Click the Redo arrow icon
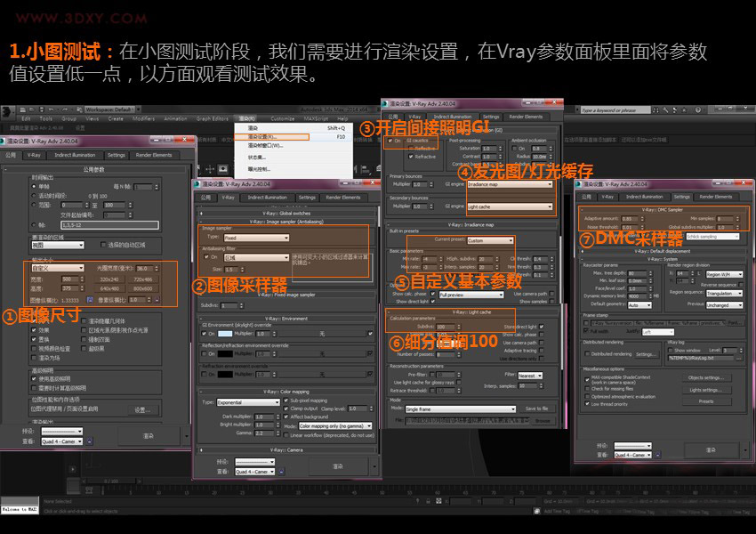Viewport: 756px width, 534px height. click(65, 110)
